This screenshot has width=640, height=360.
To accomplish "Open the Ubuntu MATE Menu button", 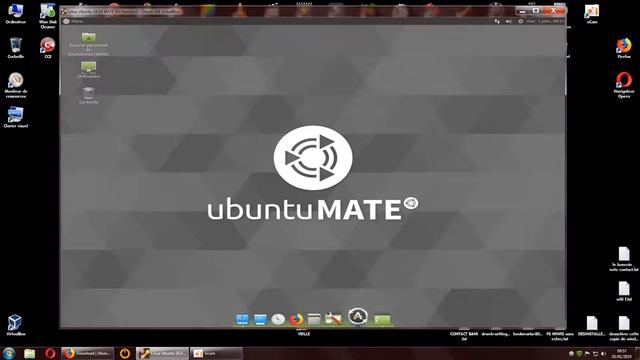I will point(73,21).
